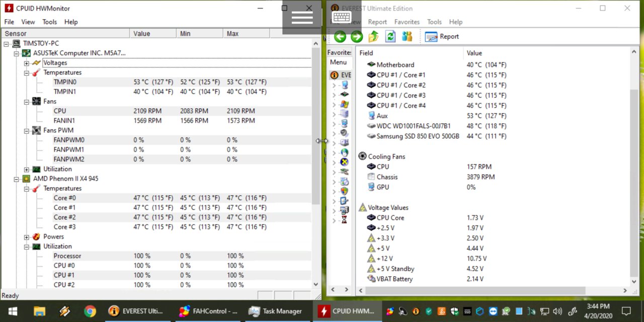Click the Max column header in HWMonitor

tap(246, 33)
